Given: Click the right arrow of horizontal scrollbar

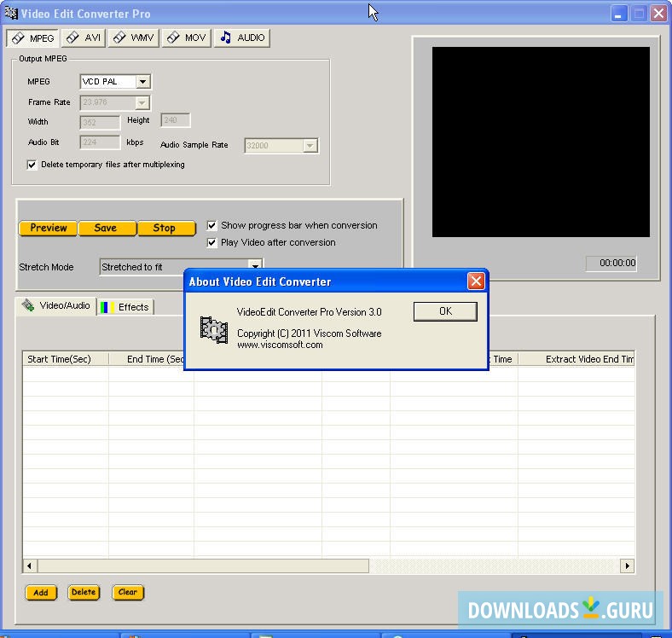Looking at the screenshot, I should pyautogui.click(x=627, y=566).
